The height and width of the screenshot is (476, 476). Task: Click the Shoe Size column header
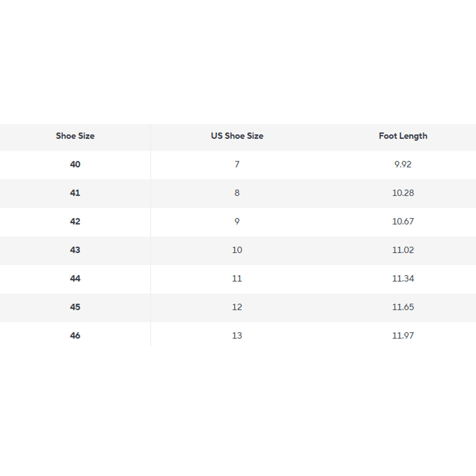coord(75,136)
